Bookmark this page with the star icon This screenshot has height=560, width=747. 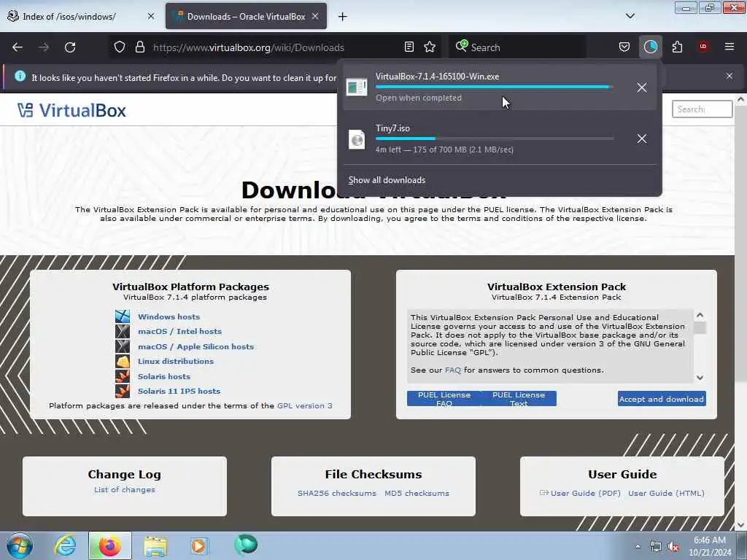pyautogui.click(x=430, y=47)
